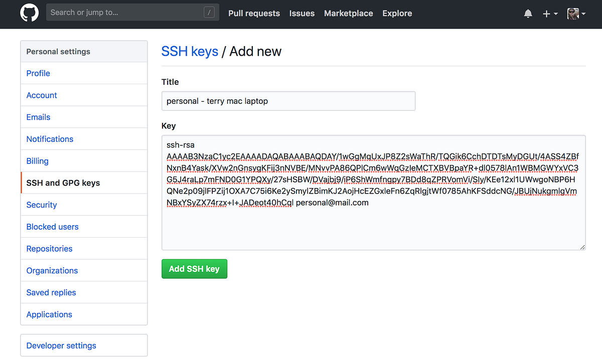Open notifications via the bell icon
The height and width of the screenshot is (364, 602).
(x=528, y=13)
